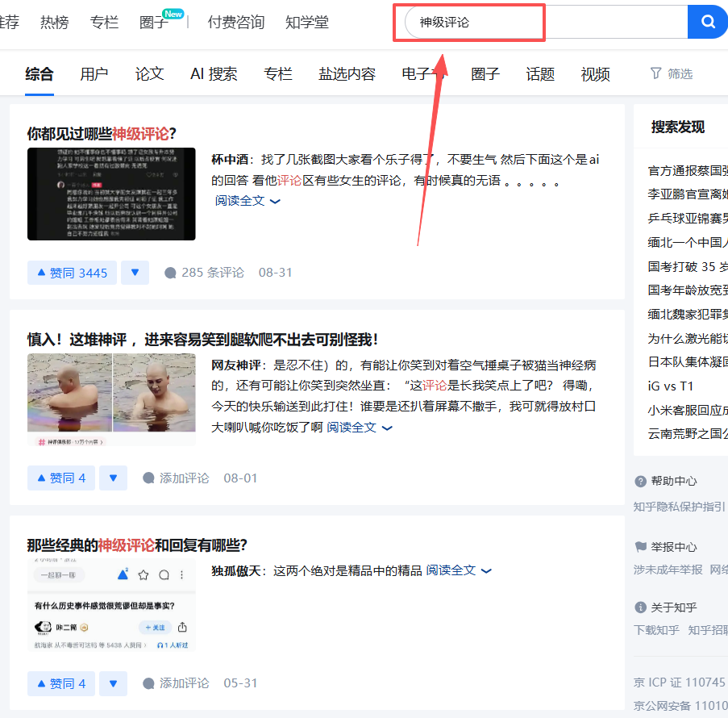This screenshot has height=718, width=728.
Task: Click the 下载知乎 link
Action: 657,628
